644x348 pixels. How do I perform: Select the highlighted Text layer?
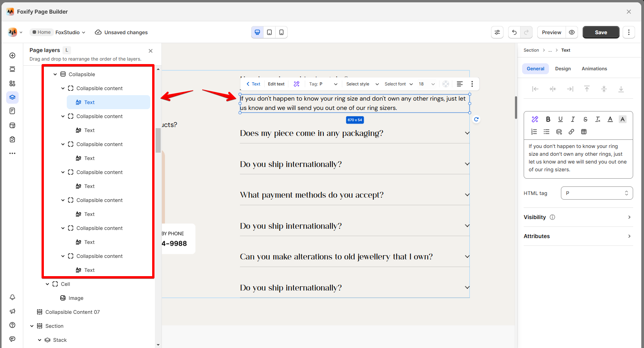pos(108,102)
